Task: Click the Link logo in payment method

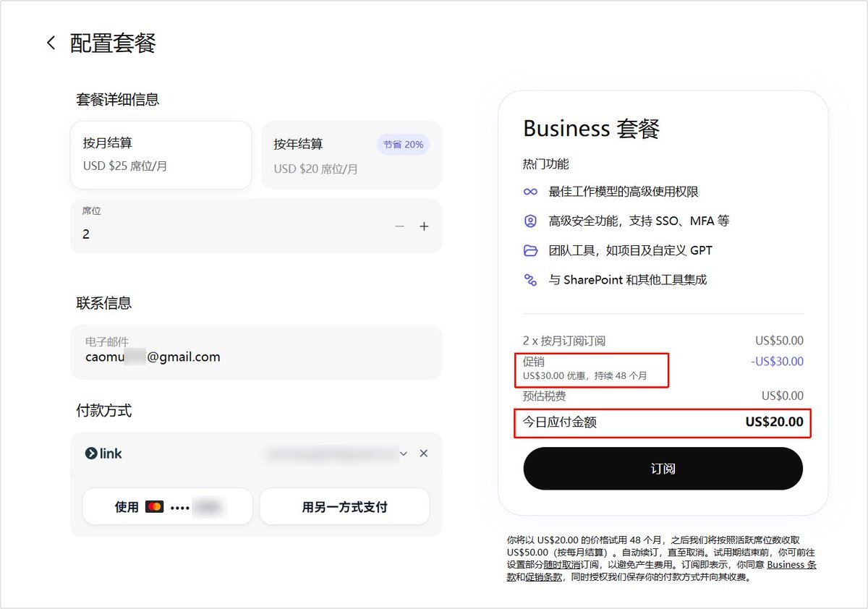Action: click(103, 453)
